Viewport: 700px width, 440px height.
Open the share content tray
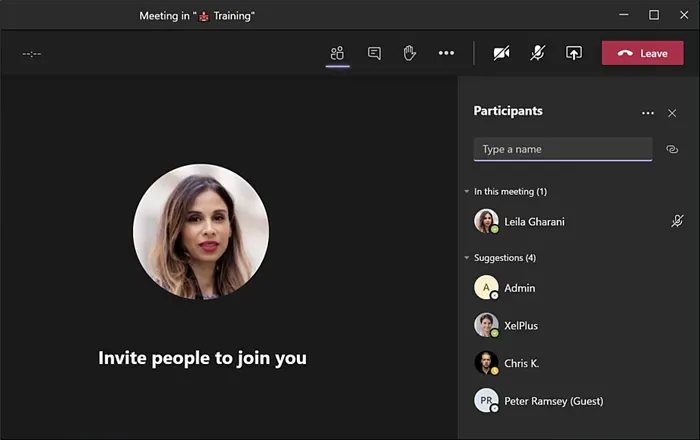[574, 53]
